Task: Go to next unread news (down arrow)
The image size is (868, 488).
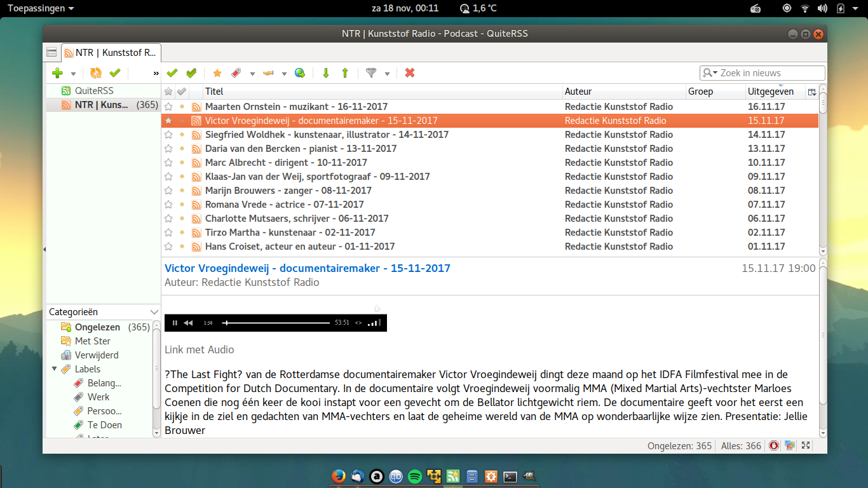Action: tap(326, 73)
